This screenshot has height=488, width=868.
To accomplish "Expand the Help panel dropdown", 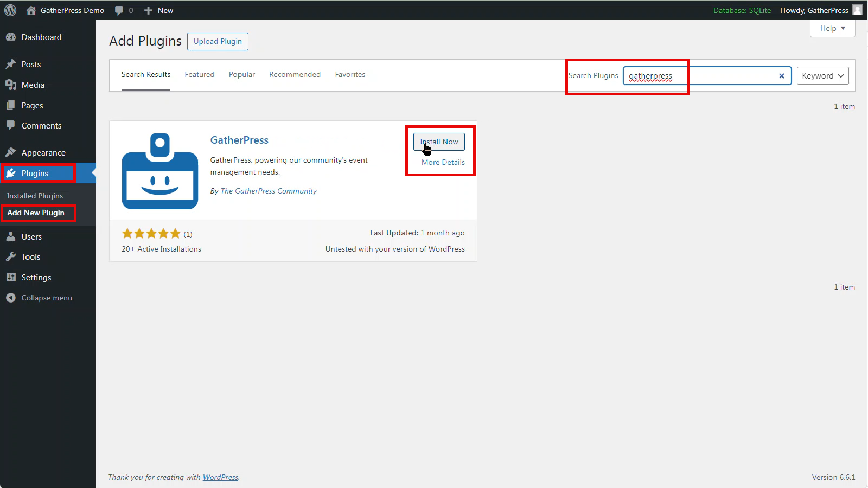I will click(832, 28).
